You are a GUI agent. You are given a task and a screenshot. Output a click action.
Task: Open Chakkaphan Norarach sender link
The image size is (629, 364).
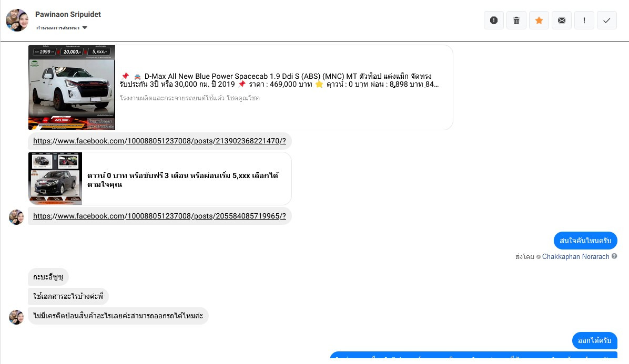[x=576, y=257]
